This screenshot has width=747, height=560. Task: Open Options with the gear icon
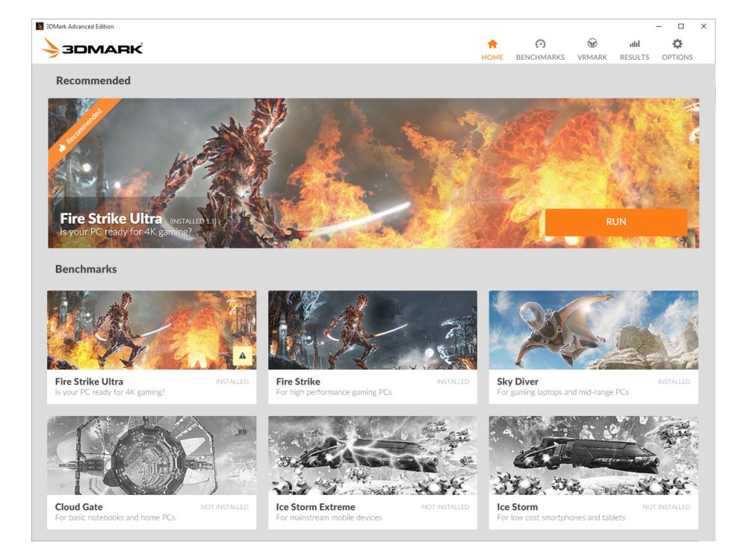pos(678,44)
